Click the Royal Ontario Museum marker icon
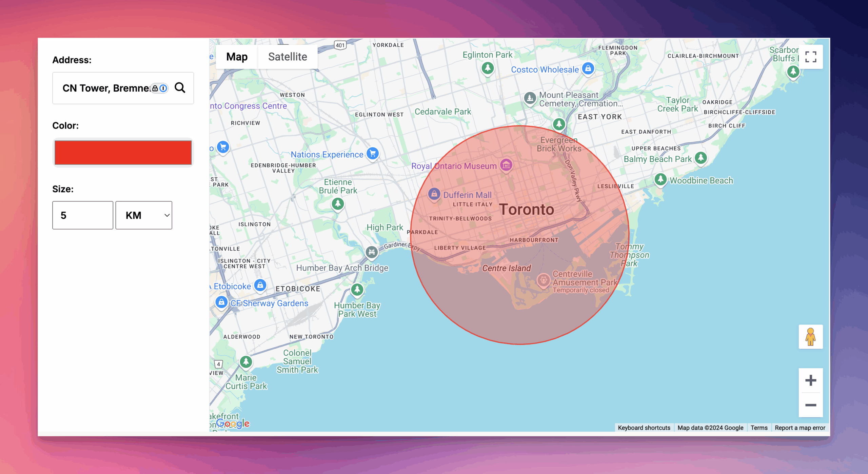The image size is (868, 474). coord(506,165)
